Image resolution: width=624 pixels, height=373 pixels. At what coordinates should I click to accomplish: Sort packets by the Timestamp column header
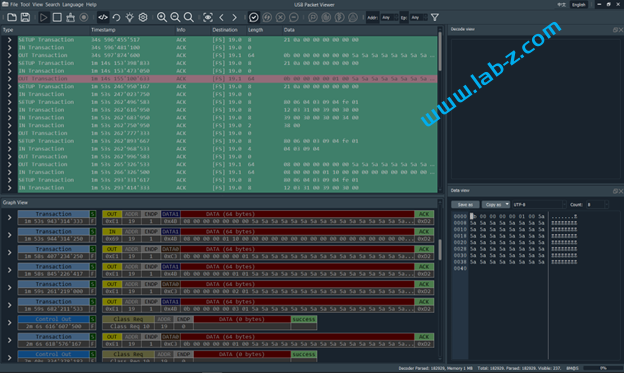click(132, 30)
